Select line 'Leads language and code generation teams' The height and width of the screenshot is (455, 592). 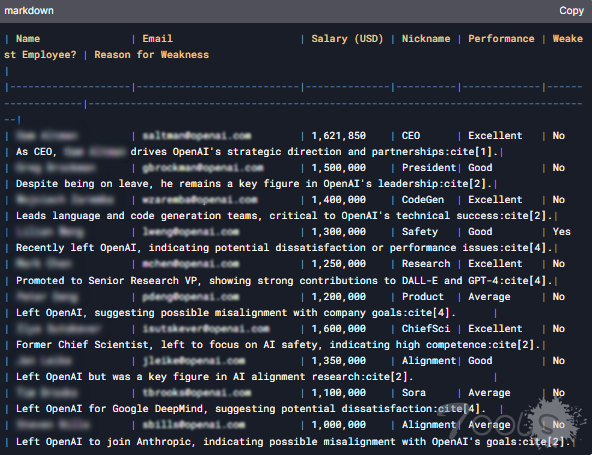pyautogui.click(x=284, y=216)
